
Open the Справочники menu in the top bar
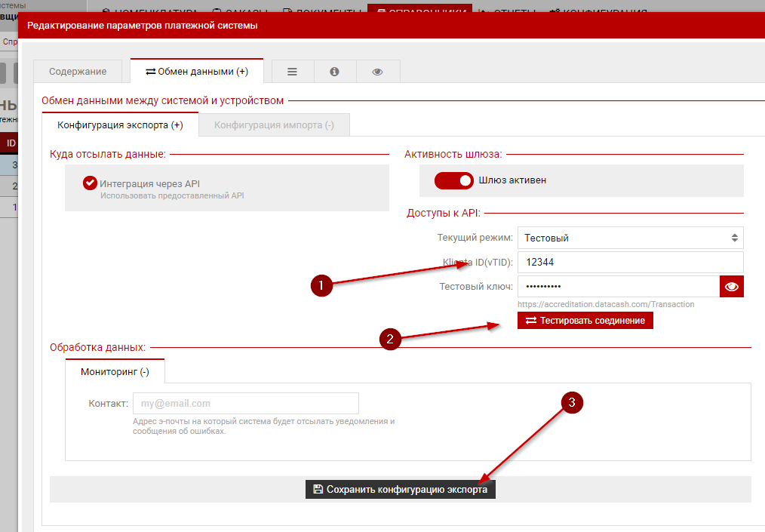coord(419,12)
